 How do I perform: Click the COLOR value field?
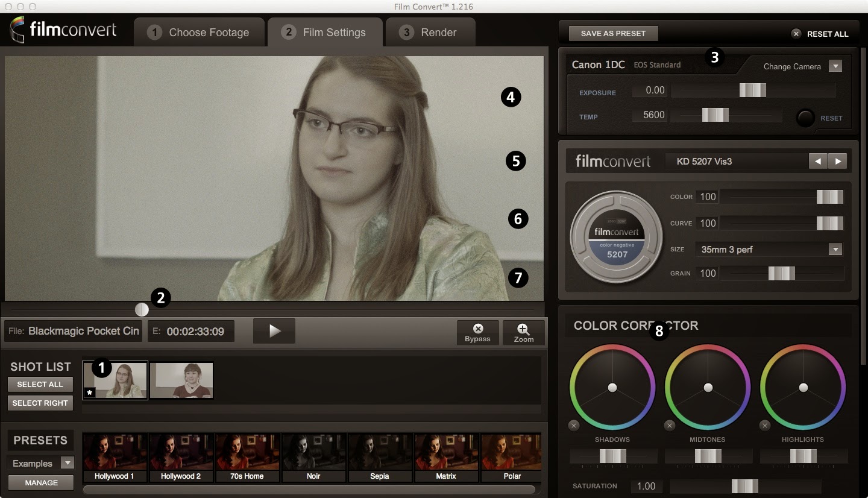(707, 197)
